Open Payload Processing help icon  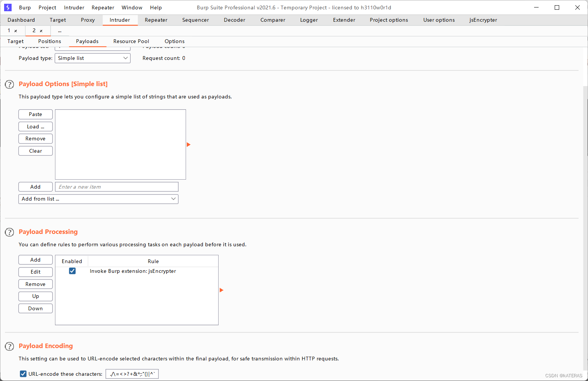point(9,232)
